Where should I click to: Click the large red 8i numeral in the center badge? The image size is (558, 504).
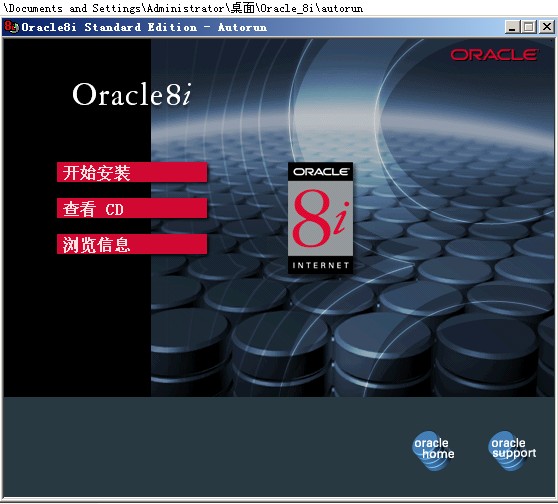click(320, 218)
